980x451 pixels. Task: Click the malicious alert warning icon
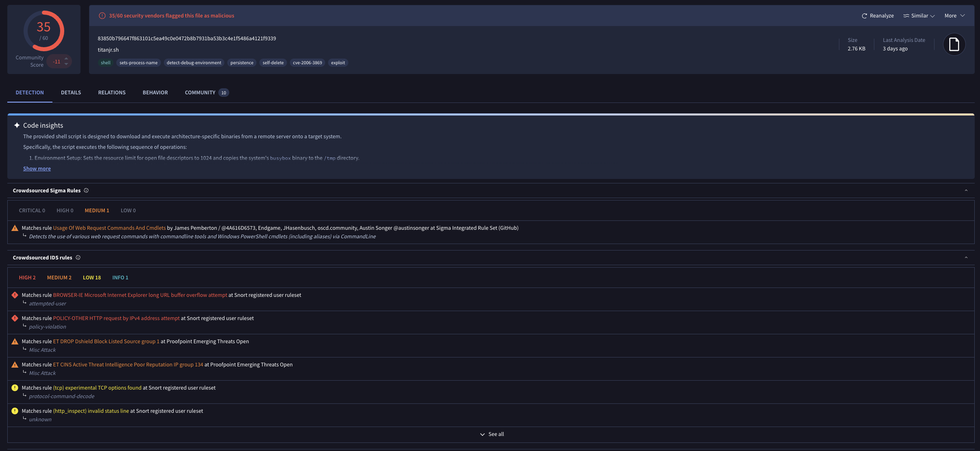[x=102, y=16]
